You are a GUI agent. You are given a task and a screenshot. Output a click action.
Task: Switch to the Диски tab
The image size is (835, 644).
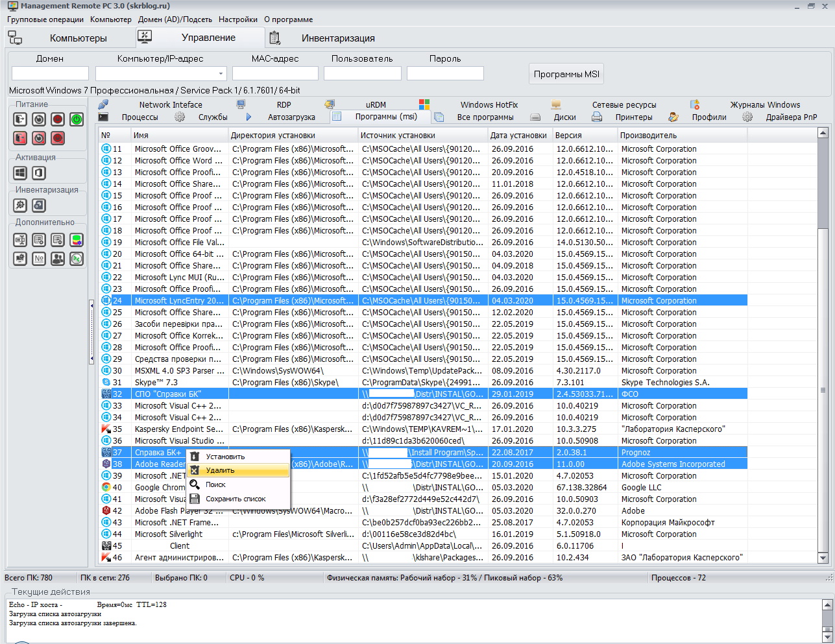coord(564,117)
